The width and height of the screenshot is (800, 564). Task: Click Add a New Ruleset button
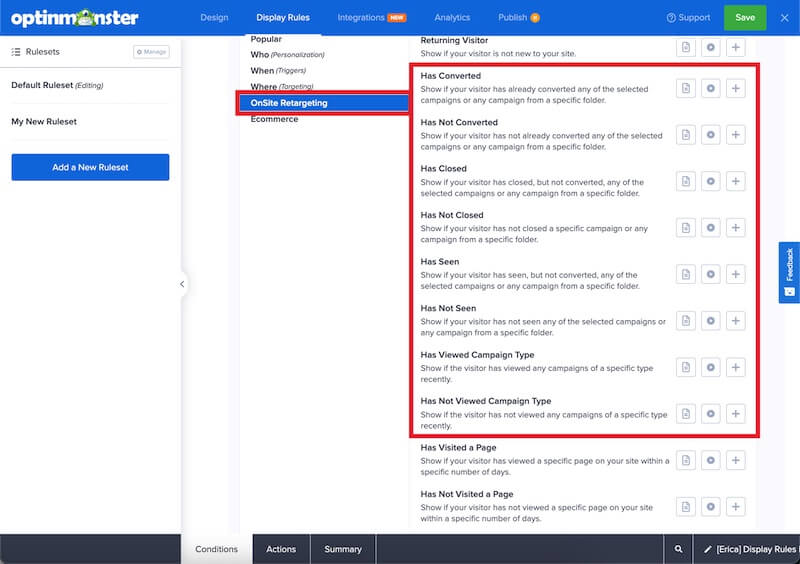click(x=90, y=167)
